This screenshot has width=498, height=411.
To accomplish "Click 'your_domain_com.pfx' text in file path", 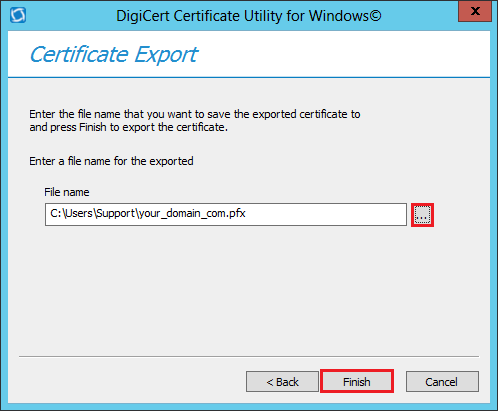I will pos(192,213).
